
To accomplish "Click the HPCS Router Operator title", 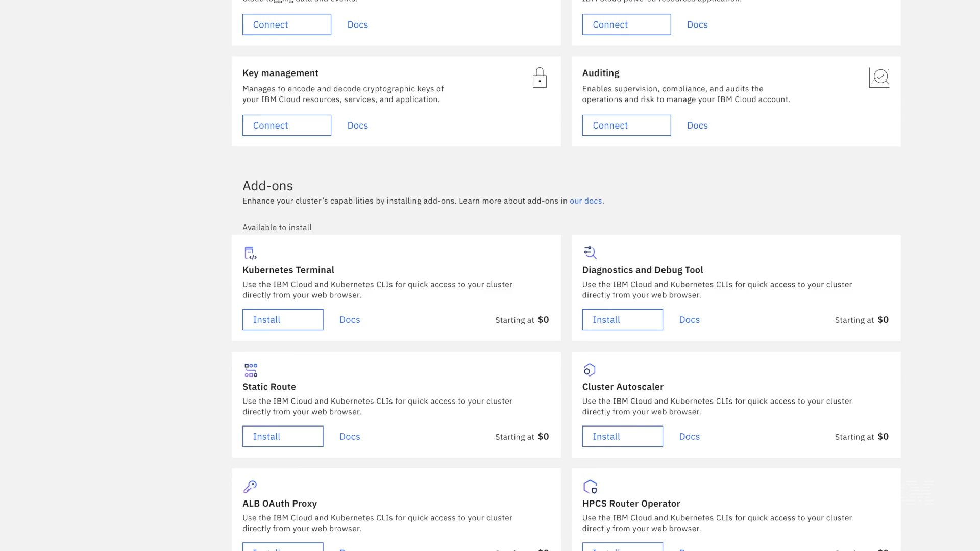I will coord(631,504).
